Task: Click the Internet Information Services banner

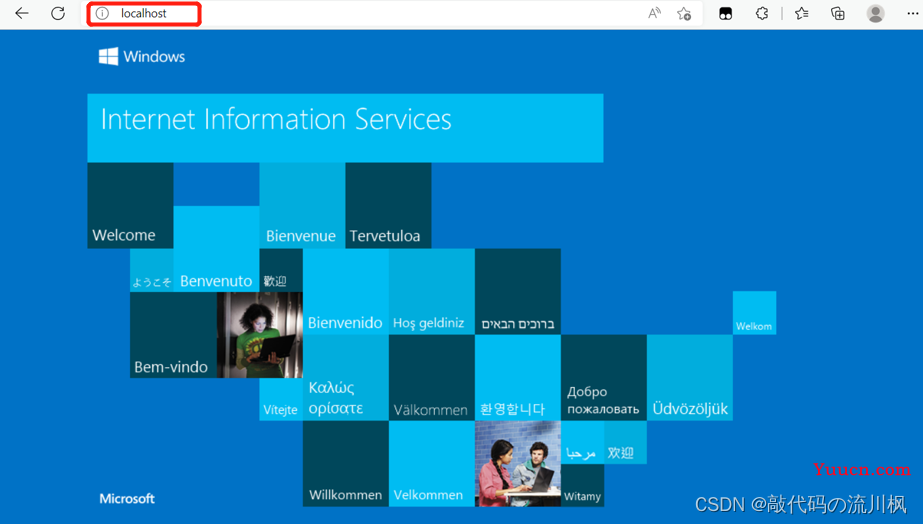Action: 345,128
